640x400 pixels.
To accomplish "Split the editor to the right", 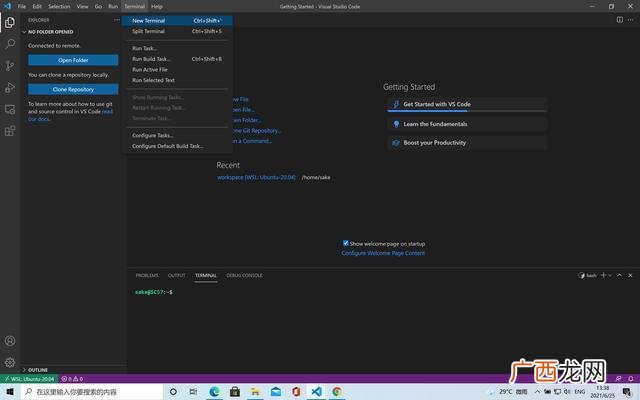I will [620, 20].
